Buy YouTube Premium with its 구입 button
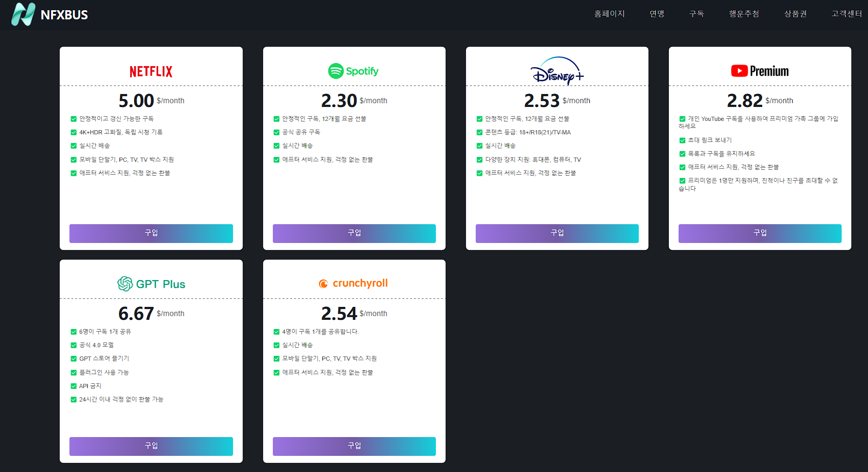868x472 pixels. click(760, 233)
